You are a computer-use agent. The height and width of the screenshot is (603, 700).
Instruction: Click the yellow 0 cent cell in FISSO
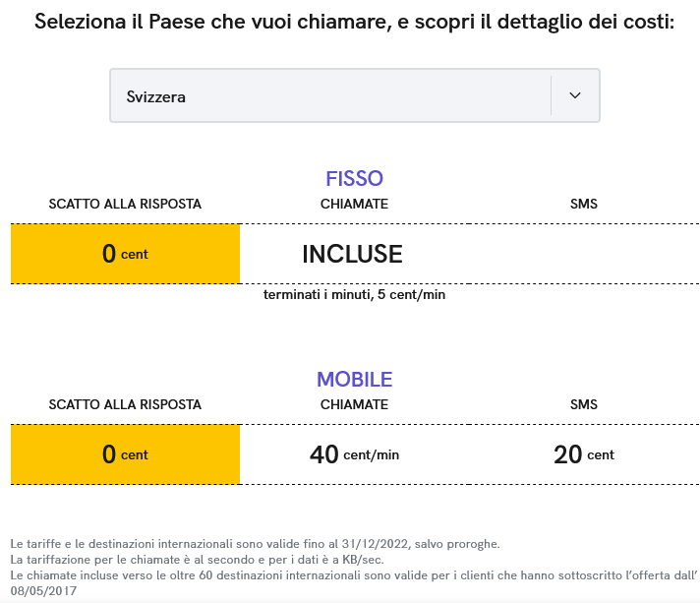click(x=125, y=254)
